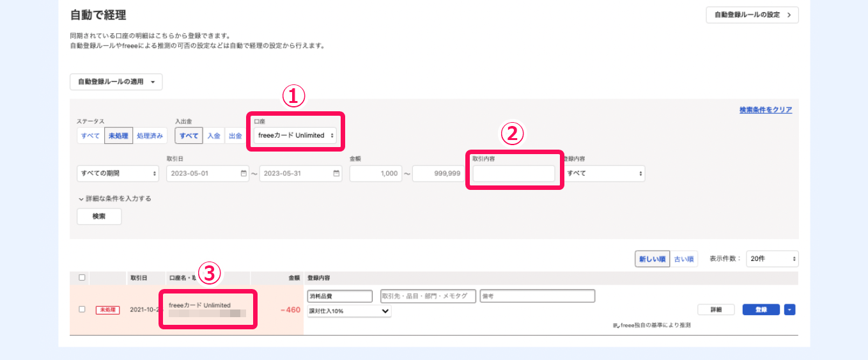Open 自動登録ルールの設定 button
Image resolution: width=868 pixels, height=360 pixels.
pyautogui.click(x=752, y=15)
